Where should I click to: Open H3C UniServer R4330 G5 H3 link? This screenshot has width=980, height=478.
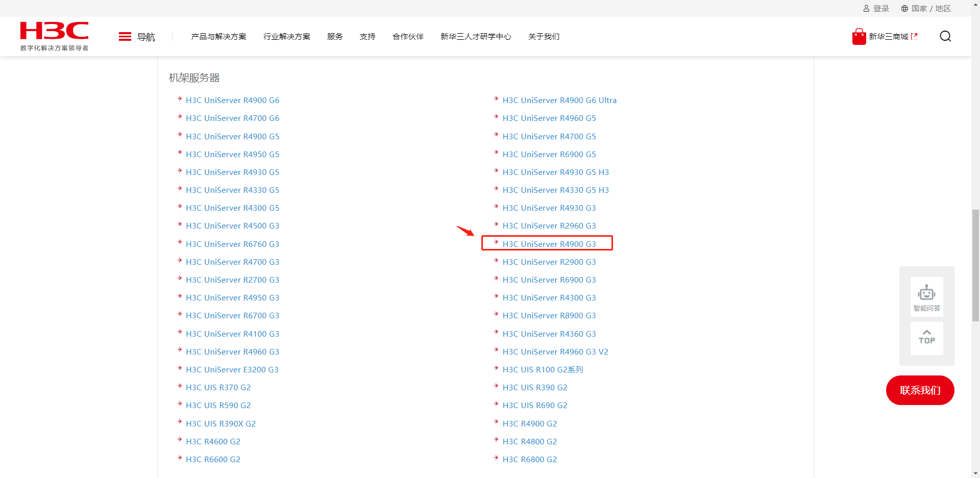point(556,190)
